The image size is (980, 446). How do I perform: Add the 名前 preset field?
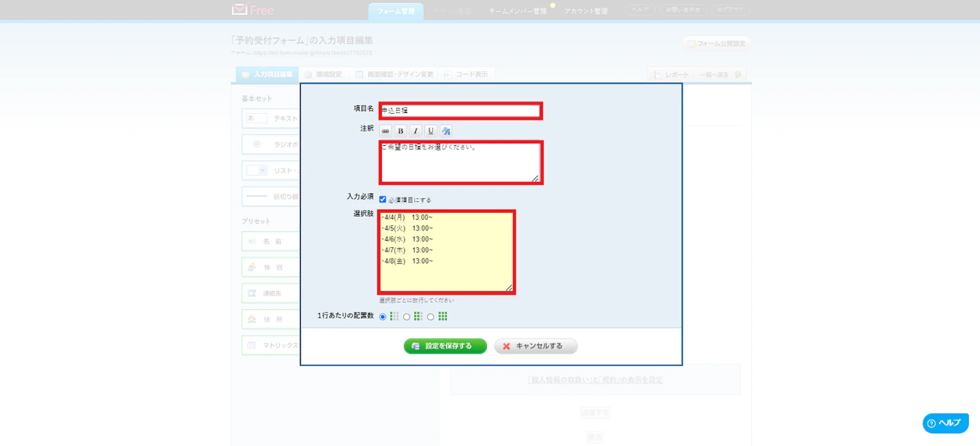click(271, 241)
